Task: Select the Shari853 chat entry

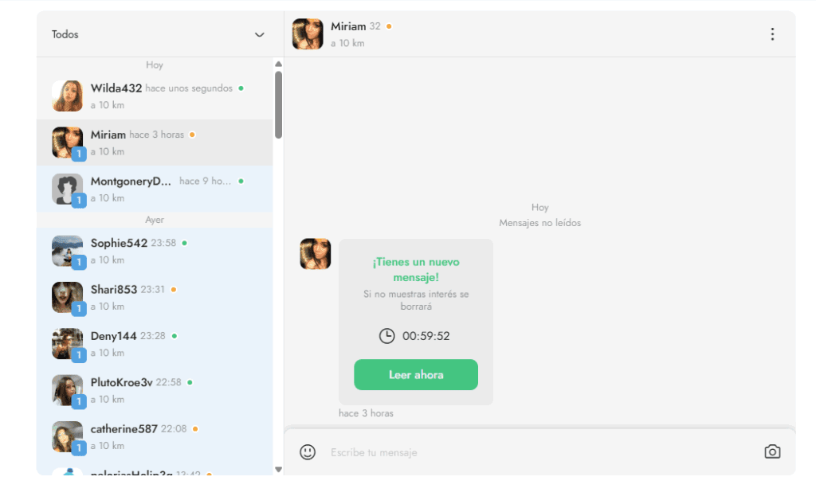Action: coord(155,298)
